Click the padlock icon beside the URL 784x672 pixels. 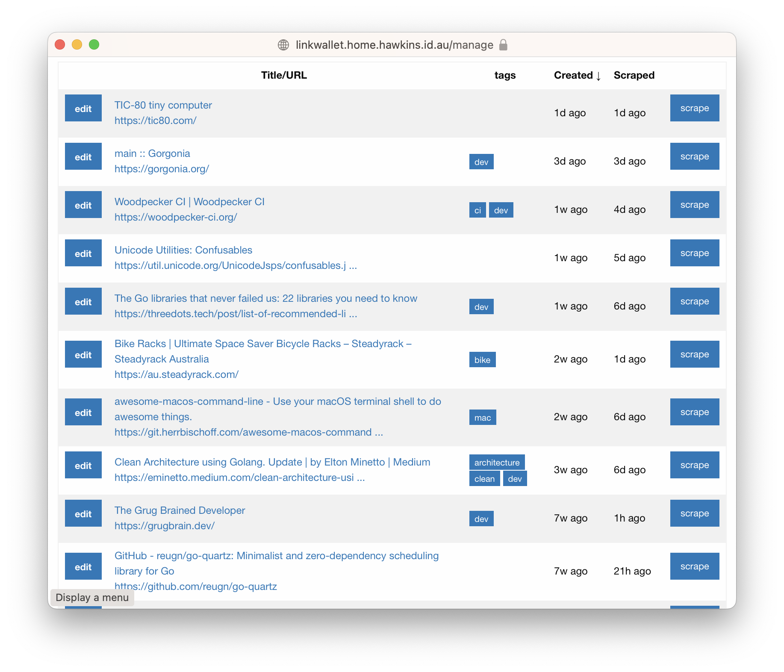pyautogui.click(x=503, y=45)
